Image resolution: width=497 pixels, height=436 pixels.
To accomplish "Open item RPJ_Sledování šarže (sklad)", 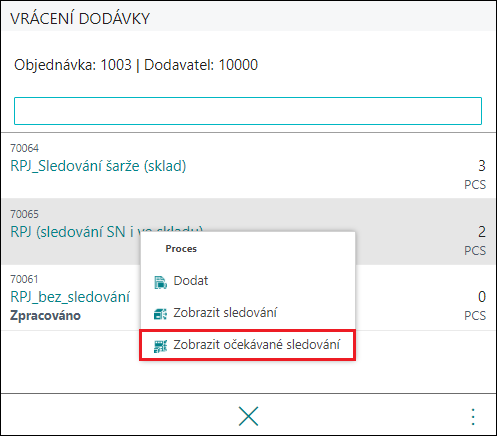I will click(98, 166).
